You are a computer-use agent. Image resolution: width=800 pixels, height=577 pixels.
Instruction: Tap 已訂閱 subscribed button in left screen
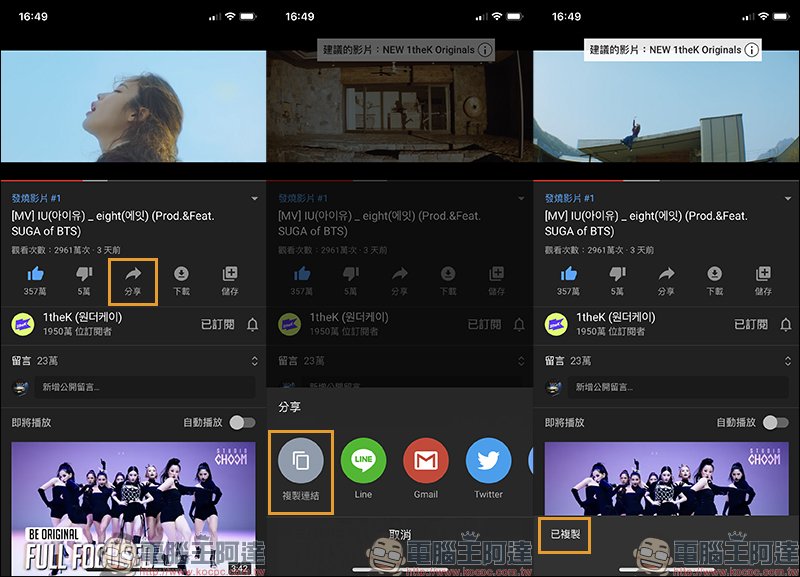218,324
